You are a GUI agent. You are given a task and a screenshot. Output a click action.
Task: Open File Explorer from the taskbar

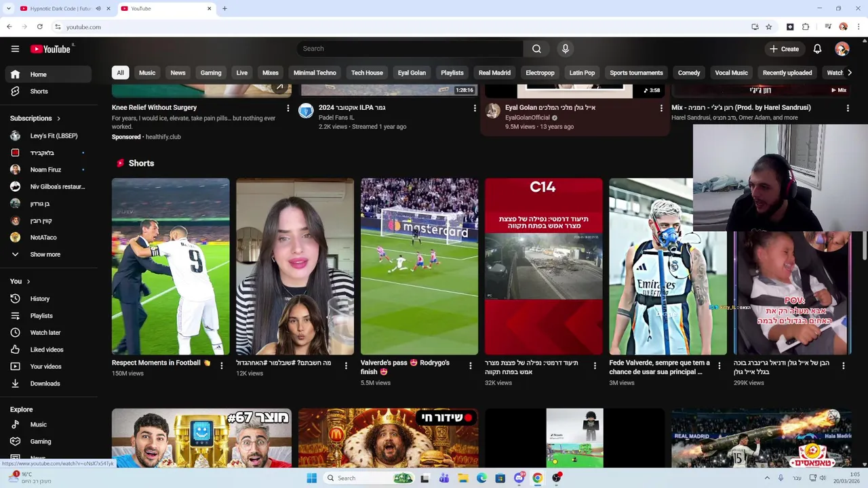click(462, 478)
